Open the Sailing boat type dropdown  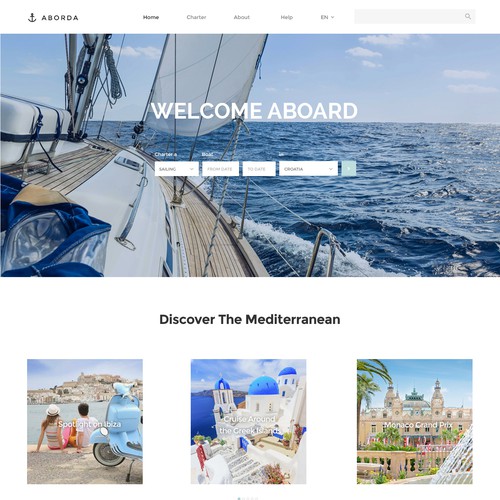(177, 169)
